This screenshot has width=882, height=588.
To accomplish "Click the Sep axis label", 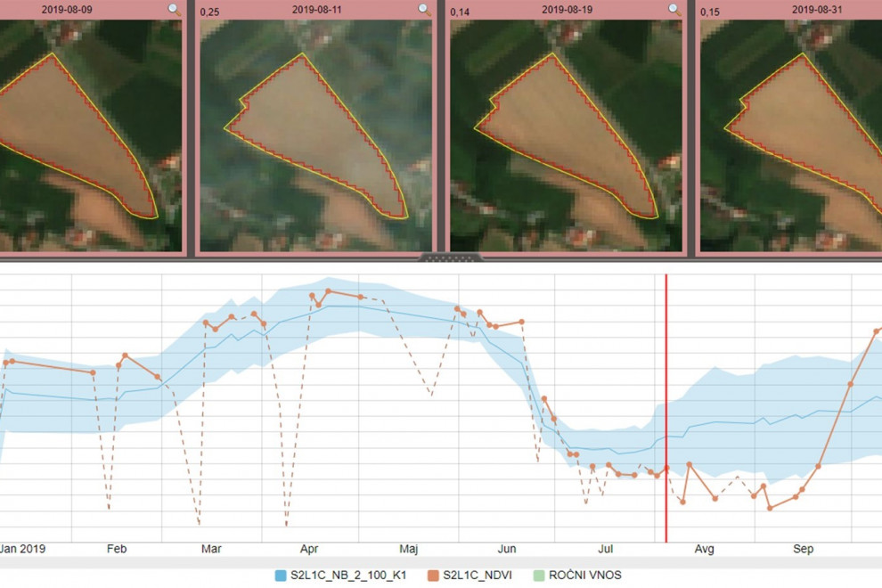I will (x=803, y=549).
